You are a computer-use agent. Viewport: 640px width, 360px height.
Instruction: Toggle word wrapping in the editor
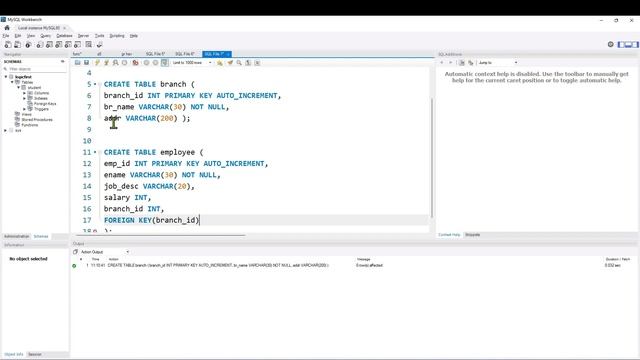click(x=257, y=63)
